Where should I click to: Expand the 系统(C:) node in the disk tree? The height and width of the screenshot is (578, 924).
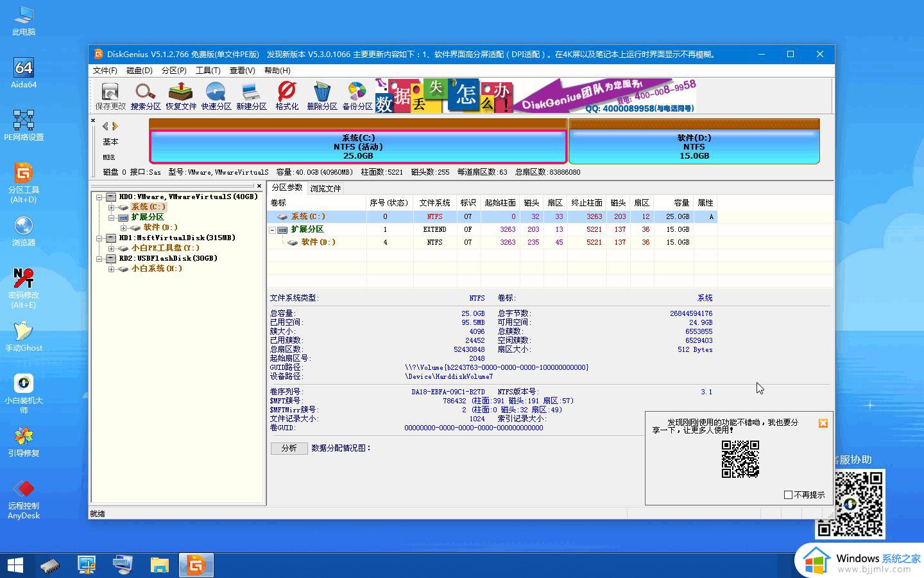click(111, 207)
